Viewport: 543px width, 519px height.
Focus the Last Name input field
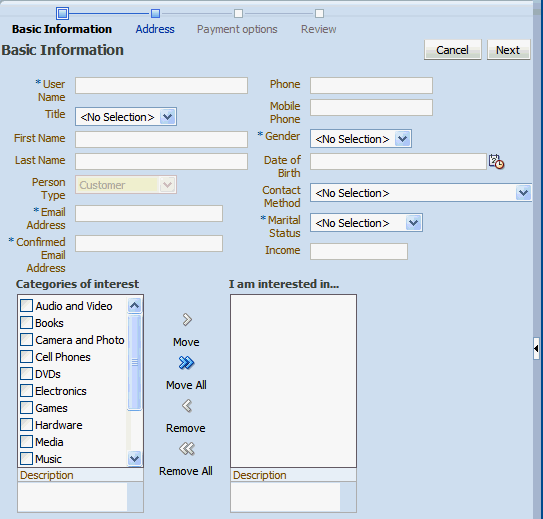click(161, 162)
